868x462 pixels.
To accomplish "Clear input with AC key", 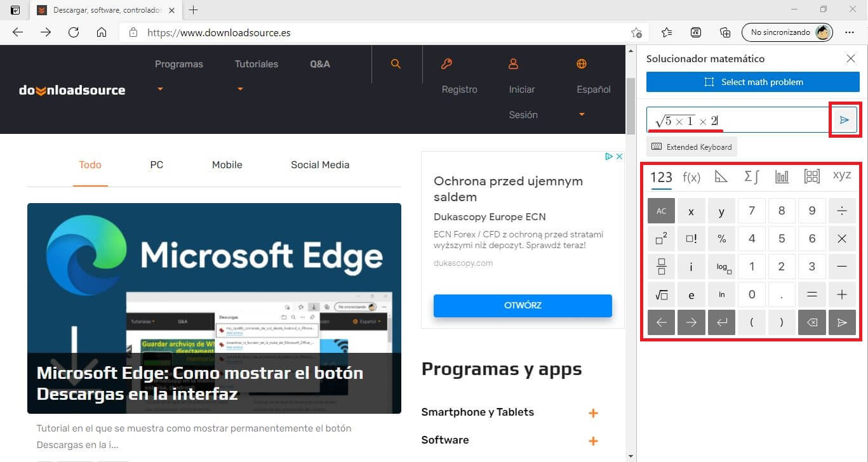I will pyautogui.click(x=661, y=211).
